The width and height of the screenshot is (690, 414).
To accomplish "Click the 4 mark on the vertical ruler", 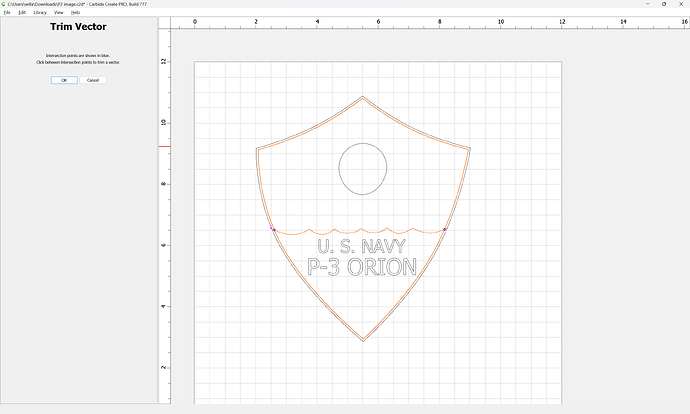I will [164, 306].
